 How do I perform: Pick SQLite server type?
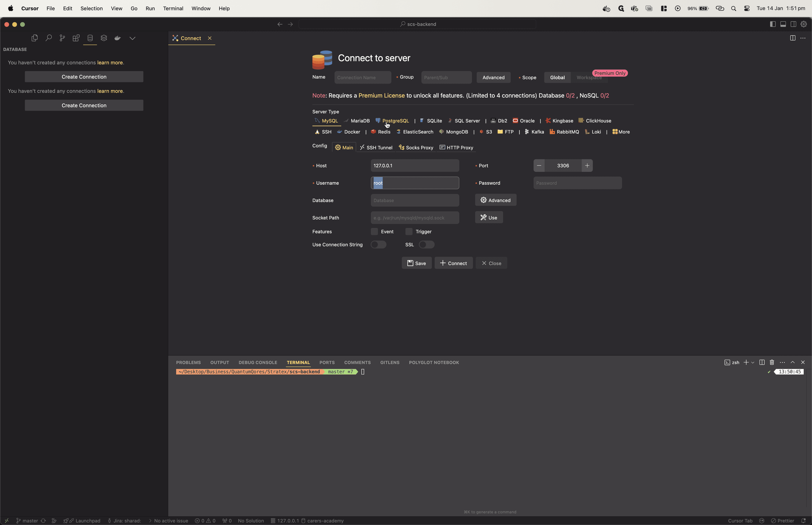pyautogui.click(x=431, y=121)
